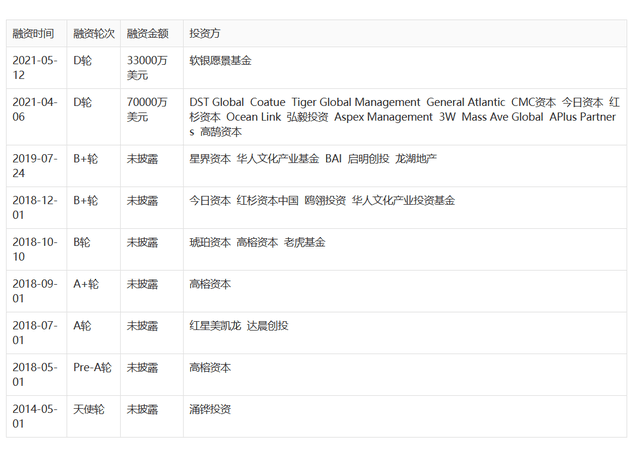This screenshot has height=449, width=637.
Task: Select the date cell 2014-05-01
Action: [35, 417]
